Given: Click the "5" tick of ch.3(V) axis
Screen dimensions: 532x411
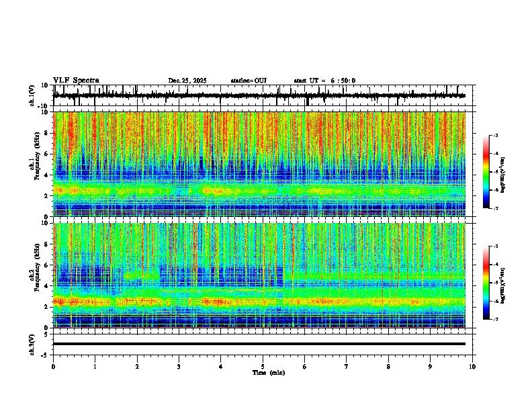Looking at the screenshot, I should tap(46, 334).
